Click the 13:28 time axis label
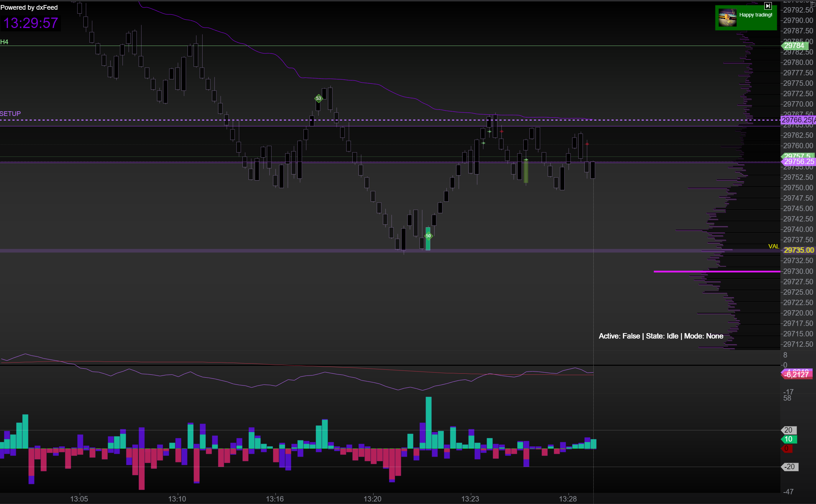This screenshot has height=504, width=816. pos(568,499)
